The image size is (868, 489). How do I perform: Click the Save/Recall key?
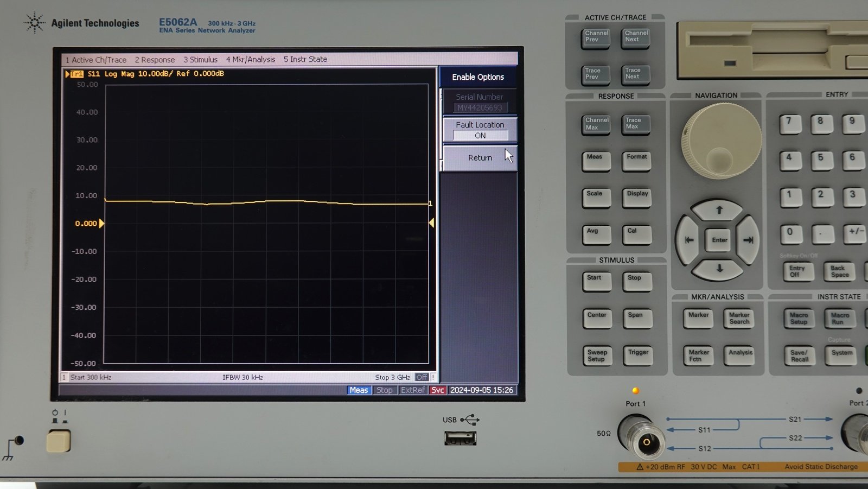(x=800, y=356)
